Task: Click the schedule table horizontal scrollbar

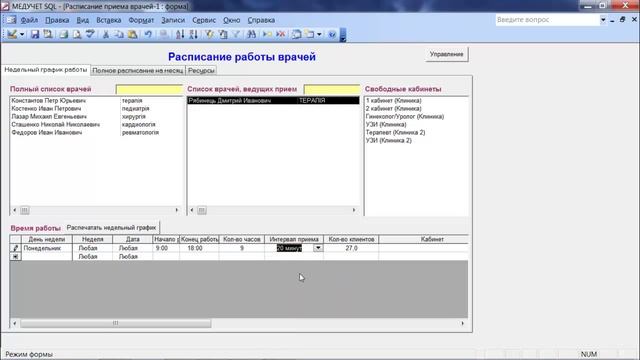Action: point(116,323)
